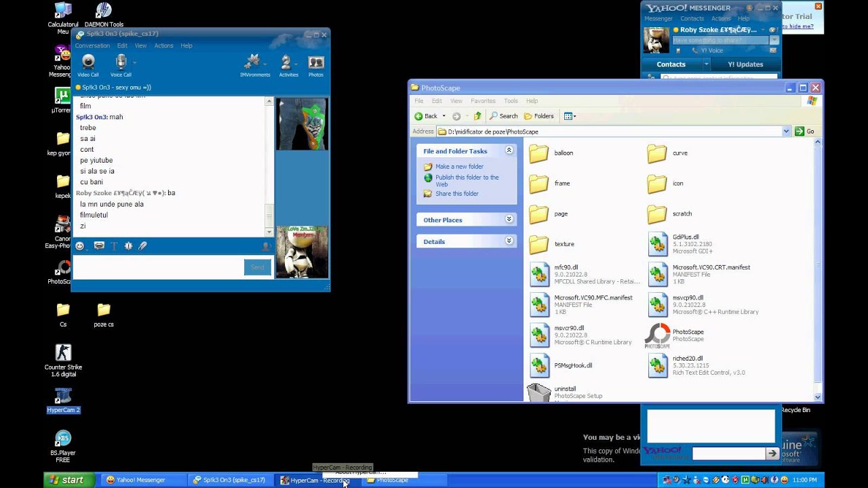Open Favorites menu in Explorer
868x488 pixels.
tap(483, 101)
